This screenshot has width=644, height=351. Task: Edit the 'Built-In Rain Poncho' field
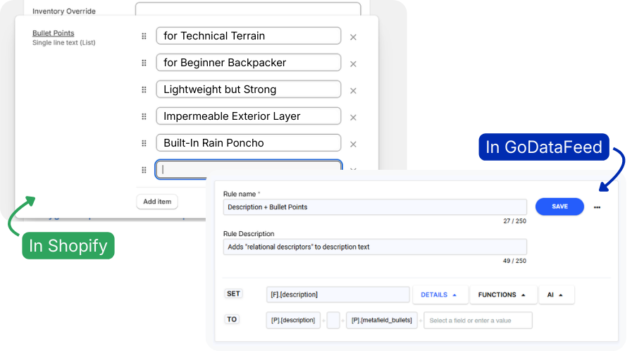249,142
